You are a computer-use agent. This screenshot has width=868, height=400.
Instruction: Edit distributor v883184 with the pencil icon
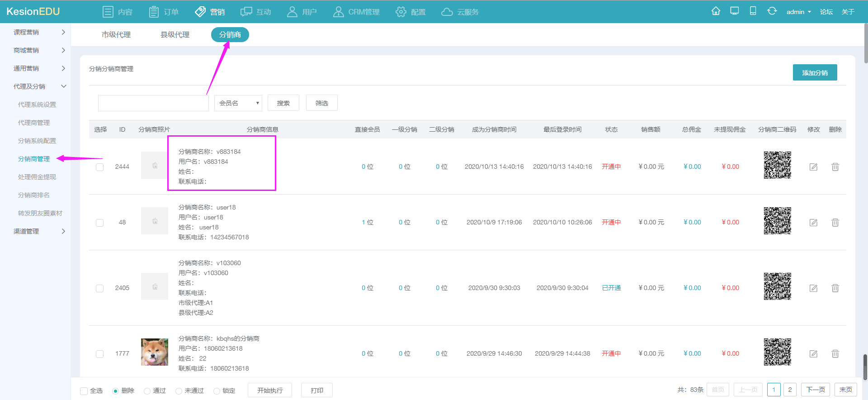(813, 167)
